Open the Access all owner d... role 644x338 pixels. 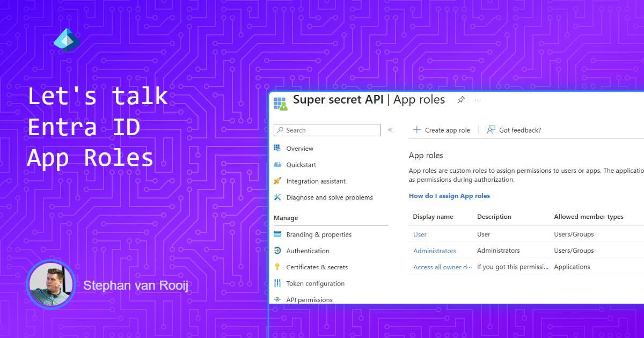point(443,267)
